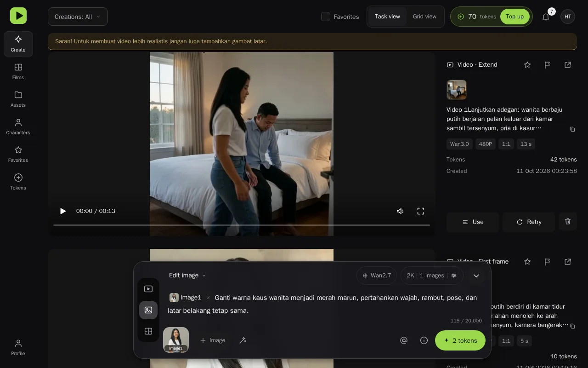Copy the Video Extend prompt text
Screen dimensions: 588x368
click(x=572, y=129)
